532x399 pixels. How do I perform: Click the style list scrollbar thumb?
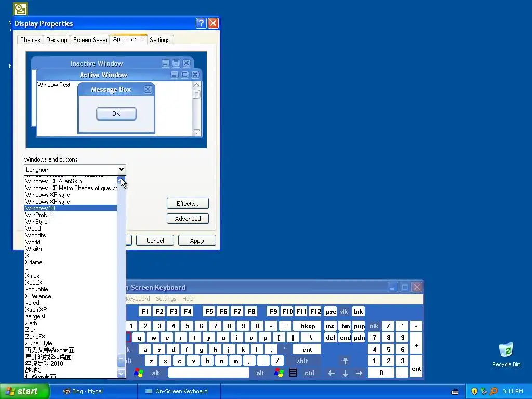[x=121, y=361]
